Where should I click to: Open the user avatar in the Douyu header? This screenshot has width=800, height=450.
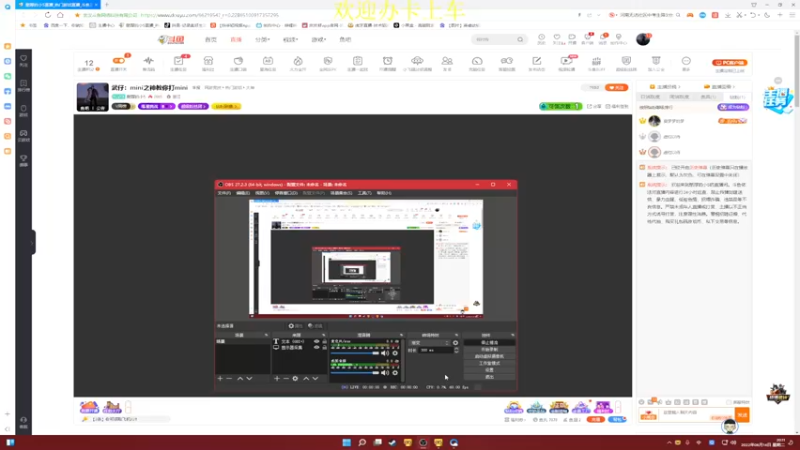[x=643, y=39]
